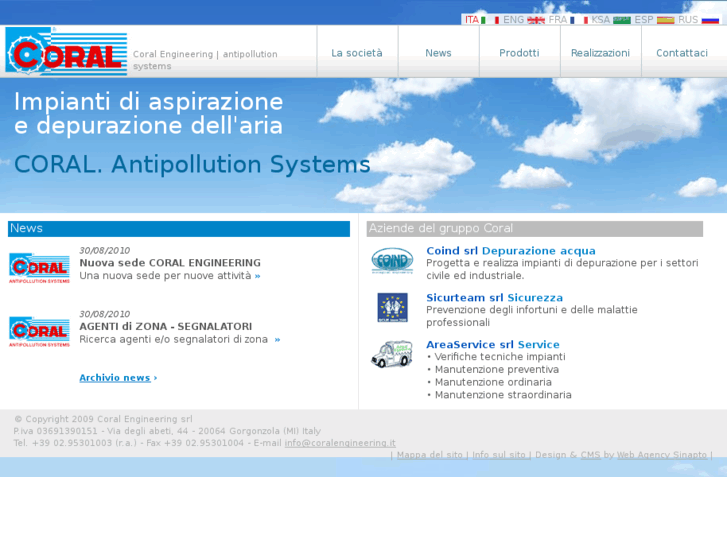The height and width of the screenshot is (545, 727).
Task: Open the La società menu
Action: coord(357,53)
